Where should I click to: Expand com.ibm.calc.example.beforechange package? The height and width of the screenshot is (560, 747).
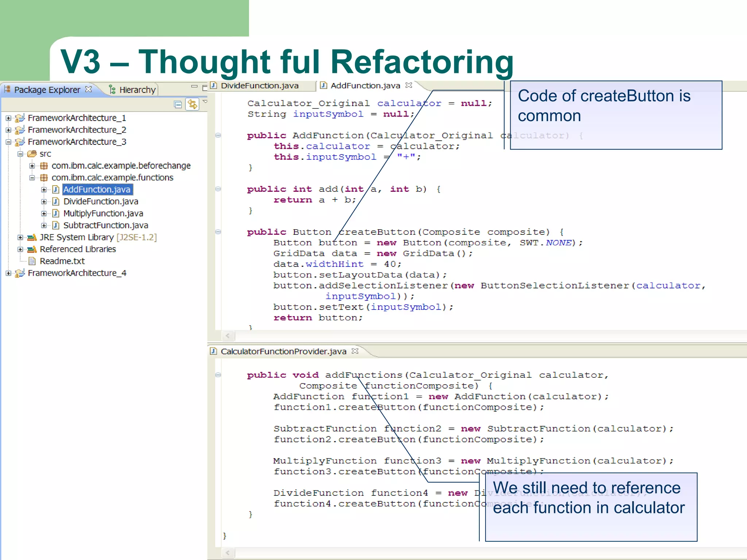click(32, 166)
